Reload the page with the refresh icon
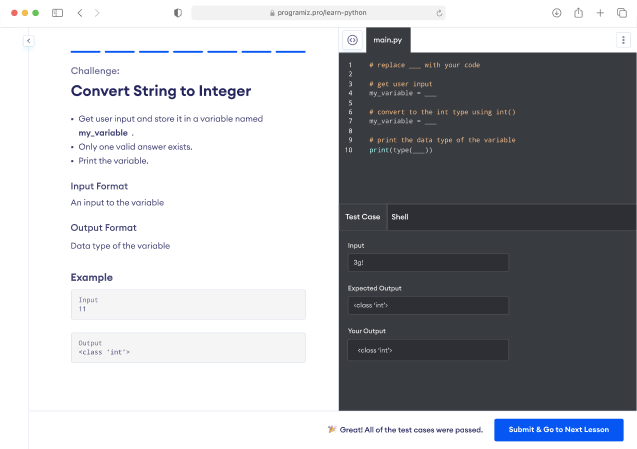 pos(439,13)
